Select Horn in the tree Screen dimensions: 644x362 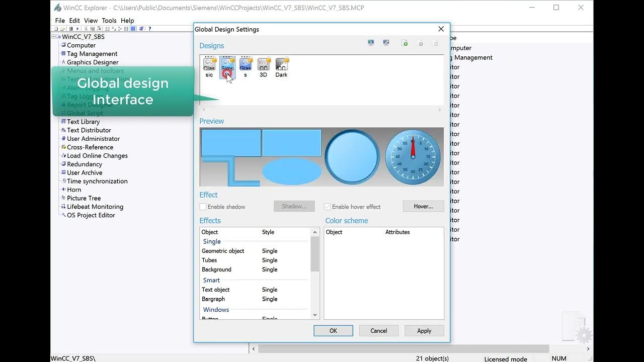tap(73, 190)
